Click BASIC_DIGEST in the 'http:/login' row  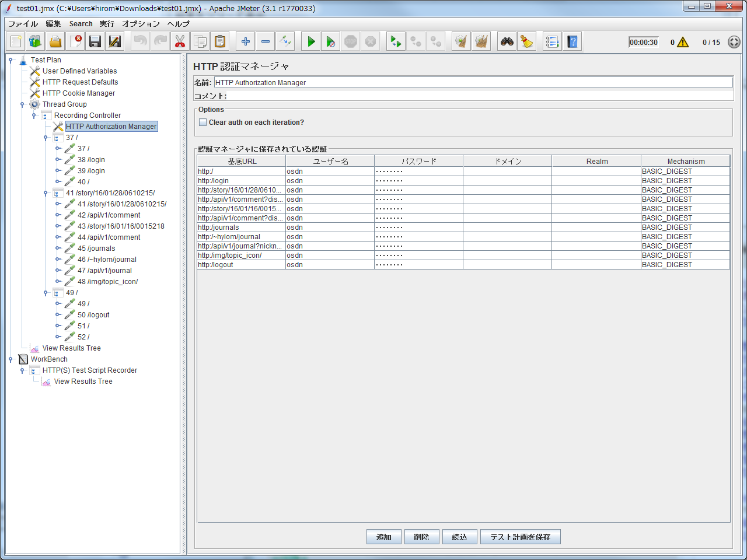click(685, 181)
